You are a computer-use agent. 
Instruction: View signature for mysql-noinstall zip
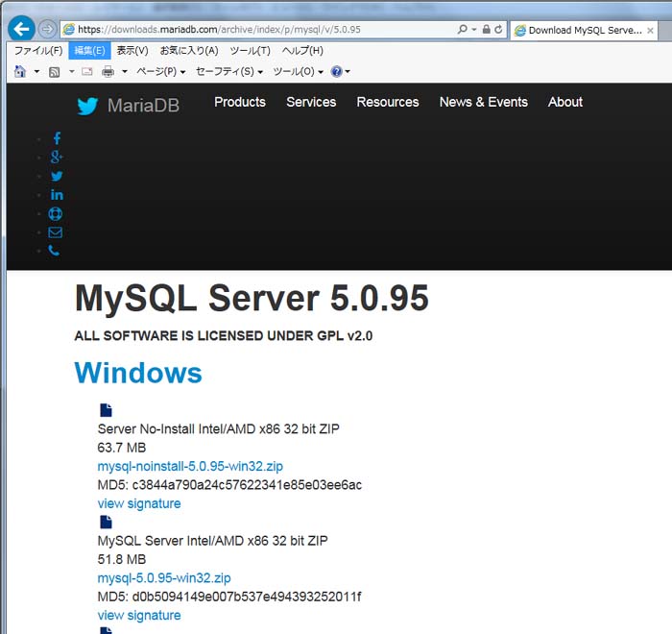139,503
